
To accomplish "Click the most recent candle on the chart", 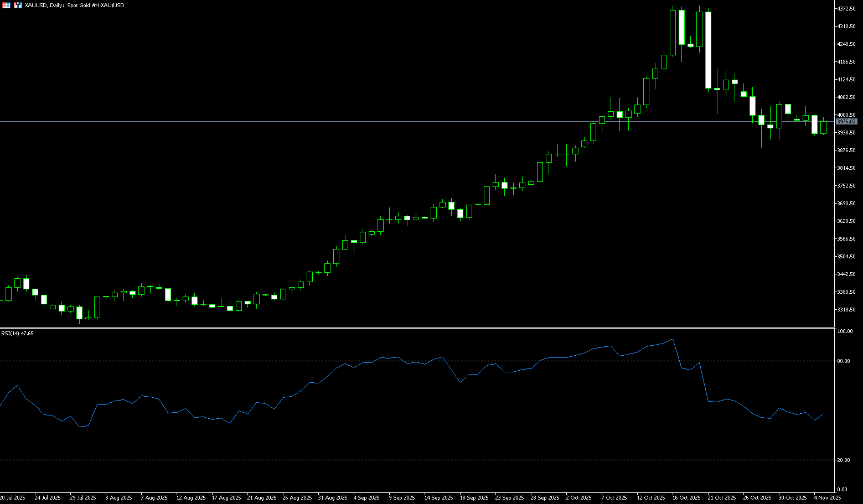I will tap(823, 127).
